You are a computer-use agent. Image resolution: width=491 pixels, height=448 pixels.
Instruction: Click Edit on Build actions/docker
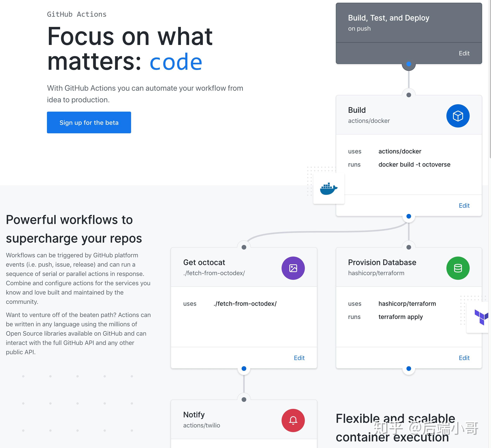464,206
